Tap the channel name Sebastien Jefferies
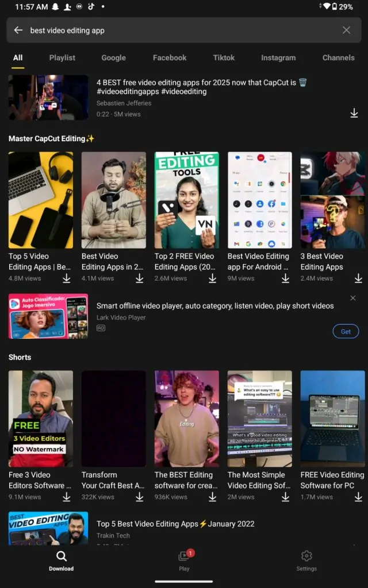 pos(124,103)
